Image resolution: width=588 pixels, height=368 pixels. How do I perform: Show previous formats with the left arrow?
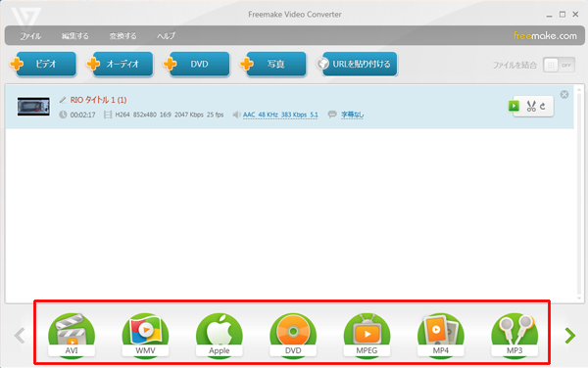click(20, 336)
